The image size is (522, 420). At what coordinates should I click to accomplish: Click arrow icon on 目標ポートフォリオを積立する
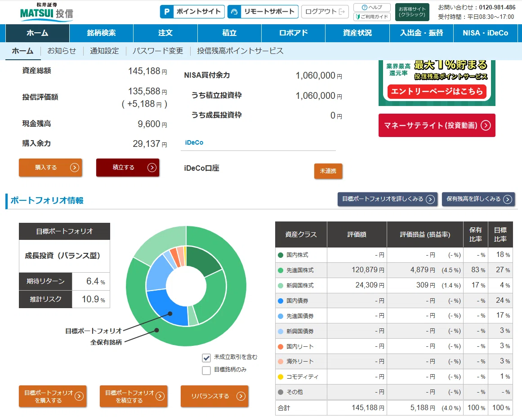tap(160, 396)
